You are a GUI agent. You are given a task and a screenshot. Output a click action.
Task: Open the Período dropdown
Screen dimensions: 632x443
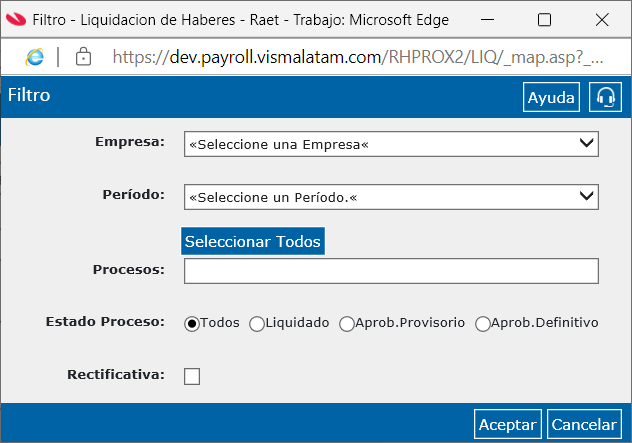391,197
